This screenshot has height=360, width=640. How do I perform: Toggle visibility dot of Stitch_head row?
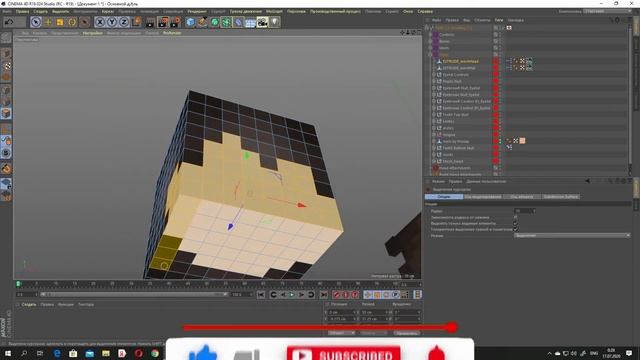coord(496,161)
